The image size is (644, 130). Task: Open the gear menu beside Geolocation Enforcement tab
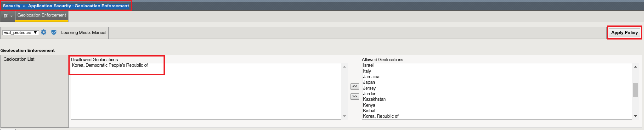pos(8,16)
